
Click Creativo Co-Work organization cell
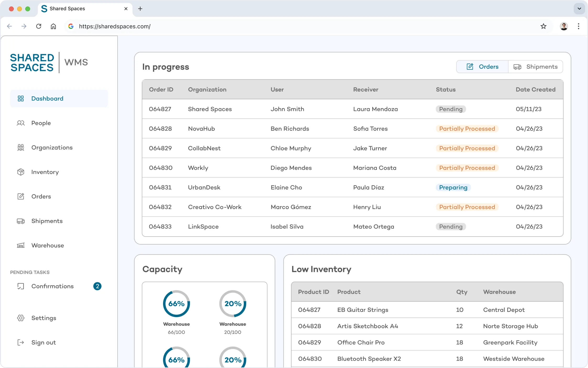pos(215,207)
